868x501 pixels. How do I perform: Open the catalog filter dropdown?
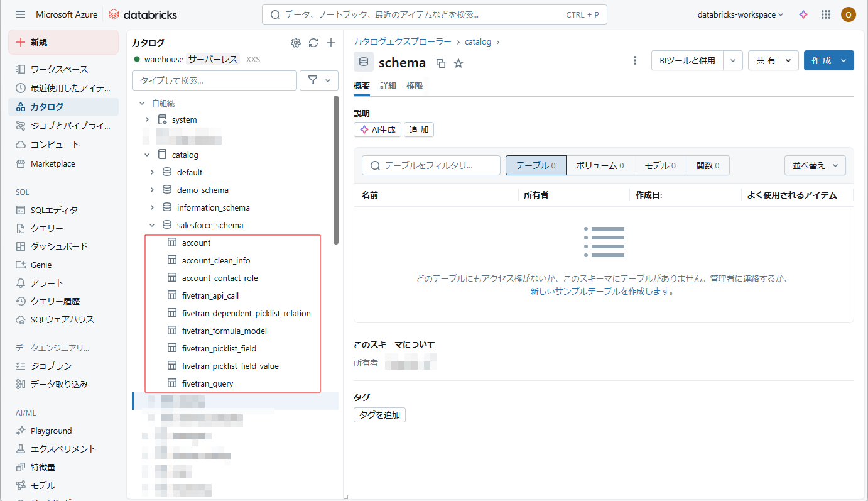(320, 80)
